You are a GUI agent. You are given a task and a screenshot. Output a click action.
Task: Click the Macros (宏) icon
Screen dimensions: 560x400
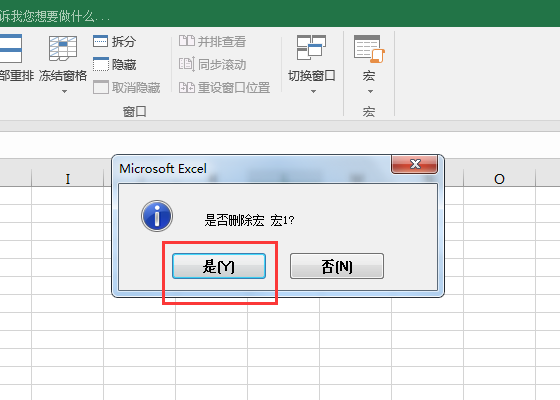369,49
